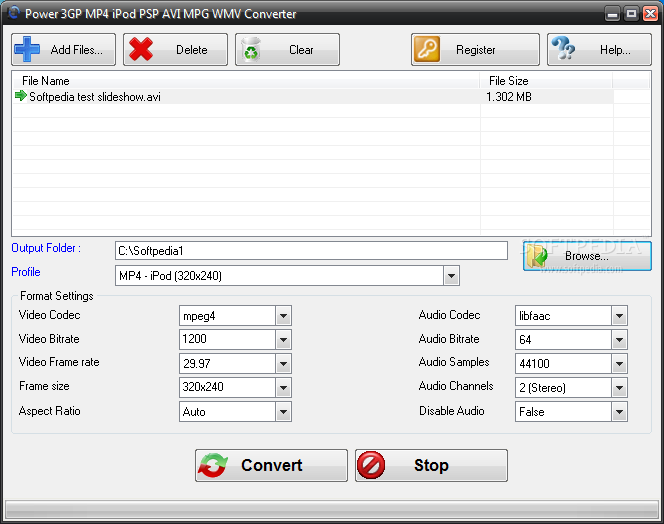This screenshot has width=664, height=524.
Task: Select the Softpedia test slideshow.avi file row
Action: coord(313,97)
